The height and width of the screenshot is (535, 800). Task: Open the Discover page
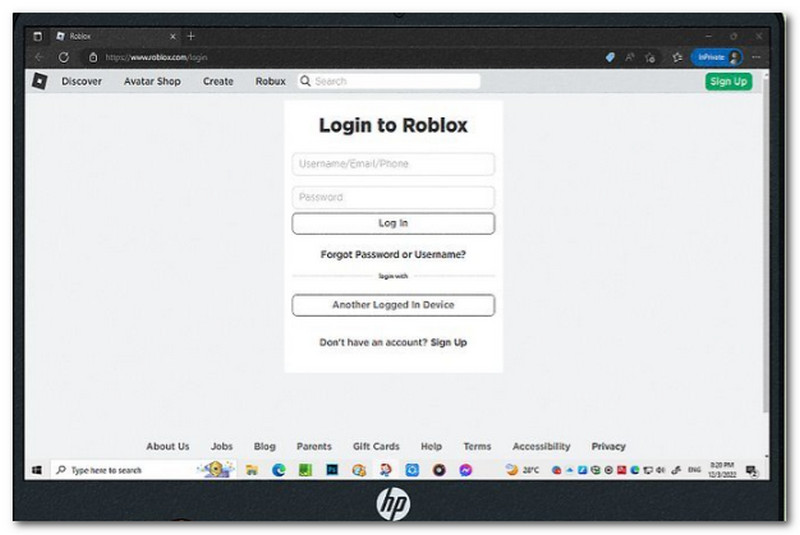point(82,82)
